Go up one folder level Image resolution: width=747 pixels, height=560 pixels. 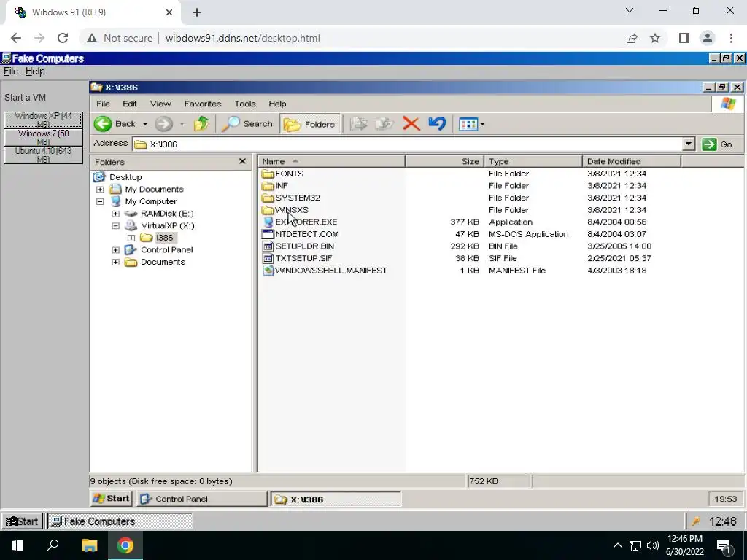click(x=201, y=124)
